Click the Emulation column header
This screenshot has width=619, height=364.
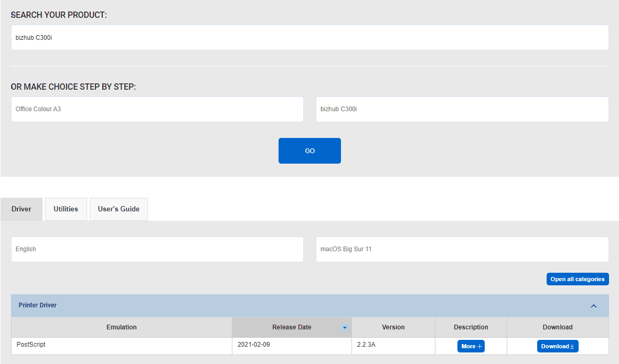[x=122, y=327]
